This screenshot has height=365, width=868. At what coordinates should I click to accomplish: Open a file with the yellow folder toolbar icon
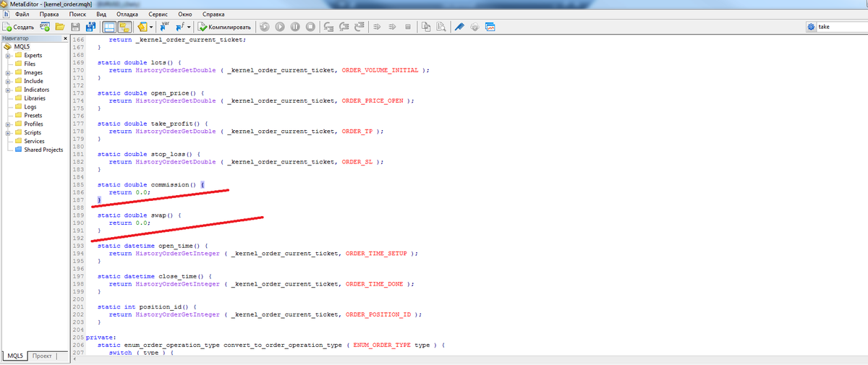coord(60,27)
